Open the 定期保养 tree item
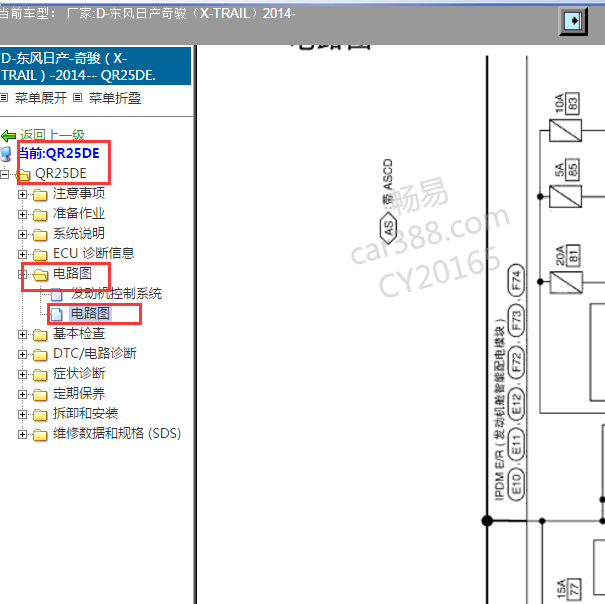The image size is (605, 604). click(79, 394)
